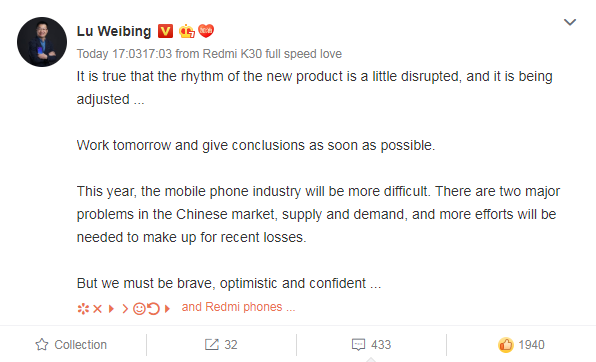Click the orange X symbol icon
The image size is (596, 362).
click(97, 309)
